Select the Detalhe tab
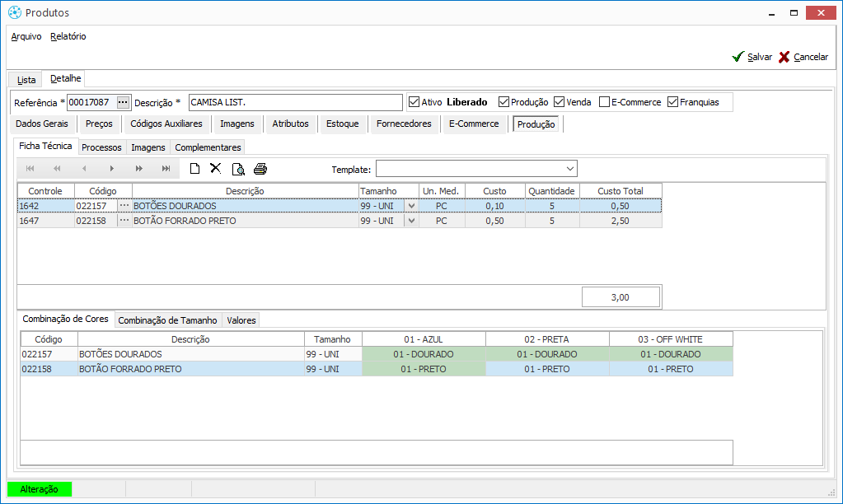Viewport: 843px width, 504px height. point(66,78)
